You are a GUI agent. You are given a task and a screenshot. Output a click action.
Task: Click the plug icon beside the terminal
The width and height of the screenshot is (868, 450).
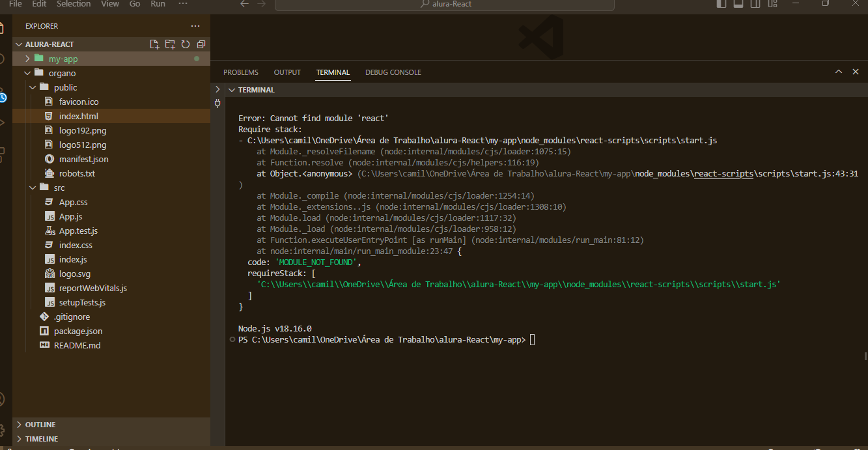[x=217, y=103]
